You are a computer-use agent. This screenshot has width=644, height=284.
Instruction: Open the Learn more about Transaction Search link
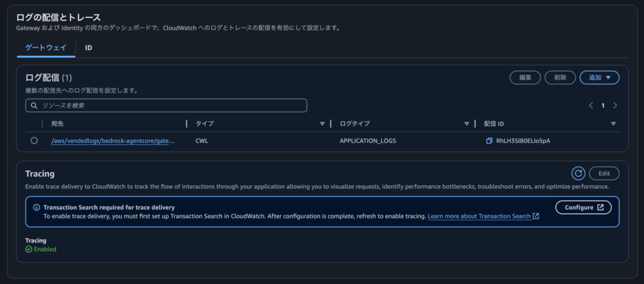tap(482, 216)
